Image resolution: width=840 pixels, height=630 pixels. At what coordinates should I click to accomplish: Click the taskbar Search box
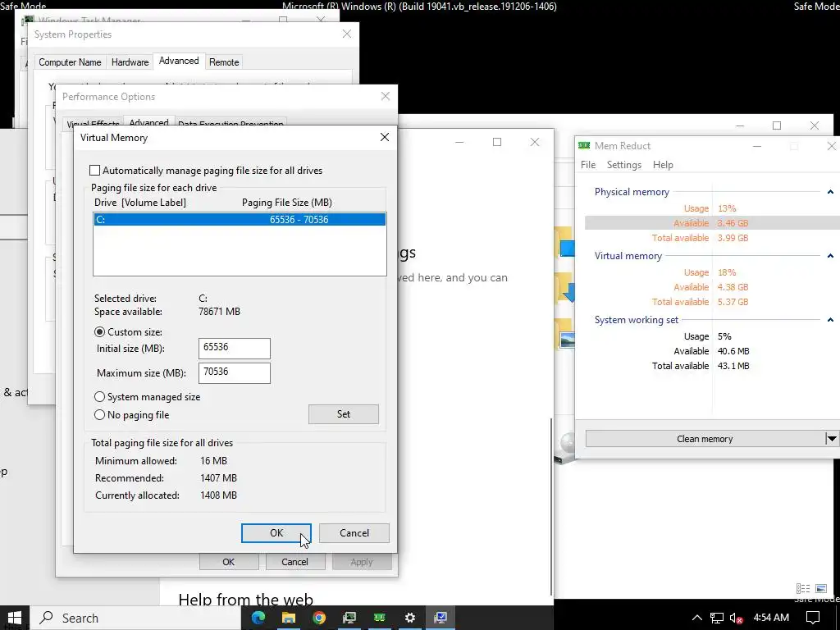[x=135, y=618]
